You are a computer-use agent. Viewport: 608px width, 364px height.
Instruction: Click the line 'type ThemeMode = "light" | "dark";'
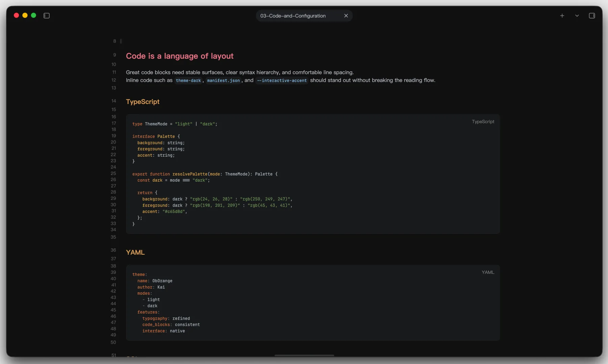[x=175, y=124]
